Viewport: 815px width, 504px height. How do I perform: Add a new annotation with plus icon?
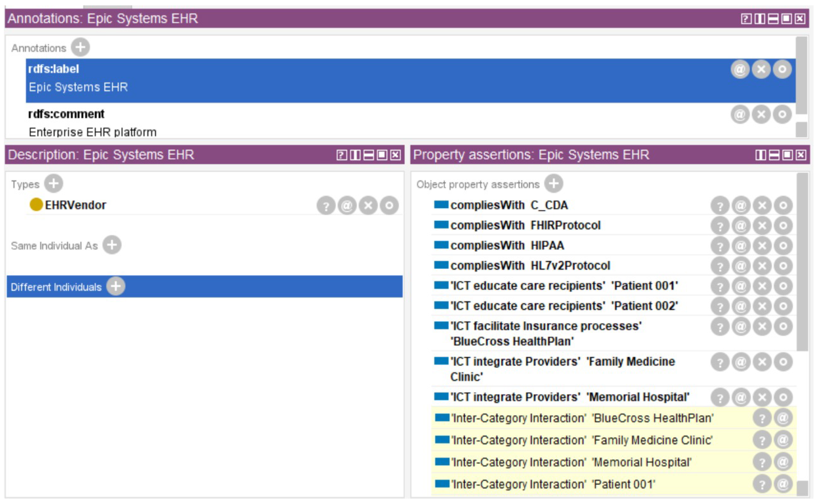80,47
